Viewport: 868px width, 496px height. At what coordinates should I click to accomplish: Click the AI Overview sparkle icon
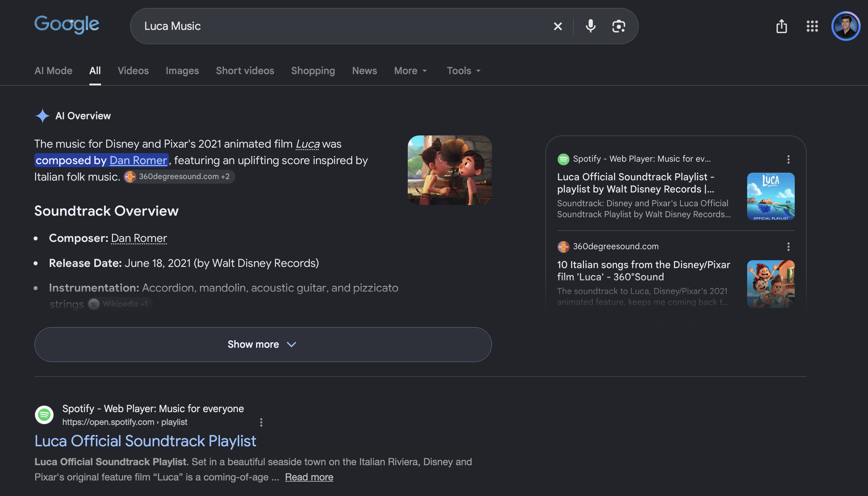coord(43,116)
